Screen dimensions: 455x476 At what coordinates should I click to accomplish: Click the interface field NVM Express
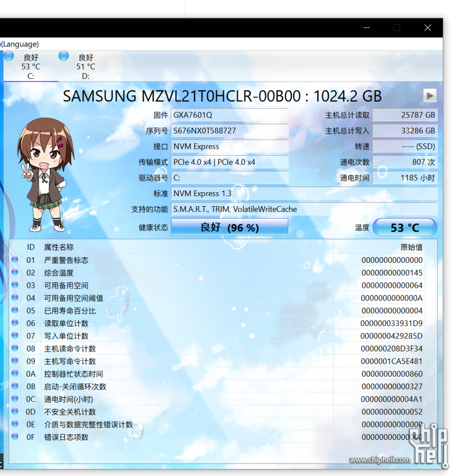(229, 147)
